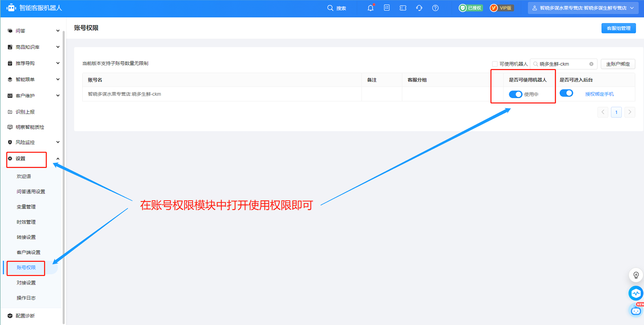
Task: Click the VIP版 badge
Action: tap(502, 8)
